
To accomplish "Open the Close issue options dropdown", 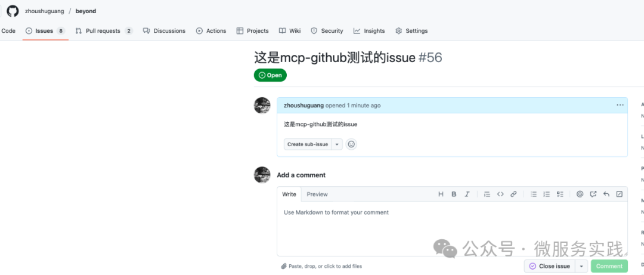I will point(581,267).
